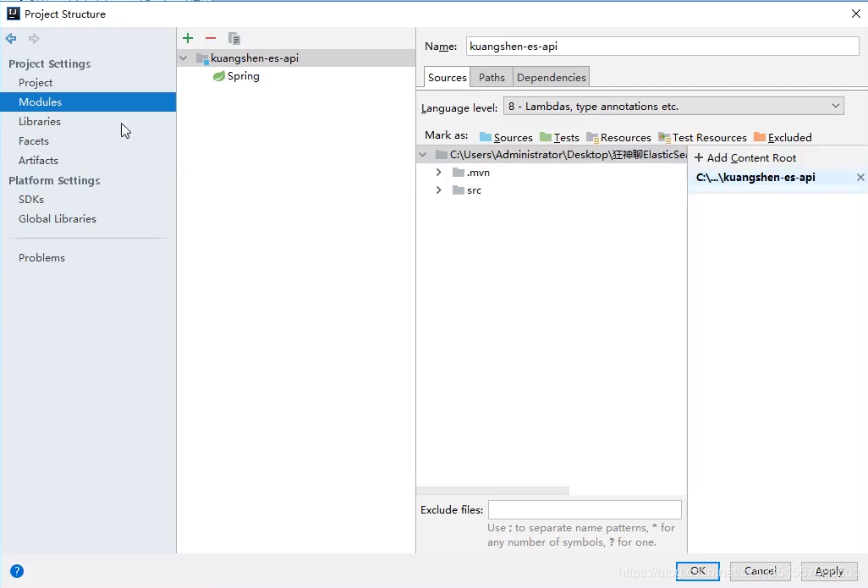Viewport: 868px width, 588px height.
Task: Add a new module with plus icon
Action: point(188,38)
